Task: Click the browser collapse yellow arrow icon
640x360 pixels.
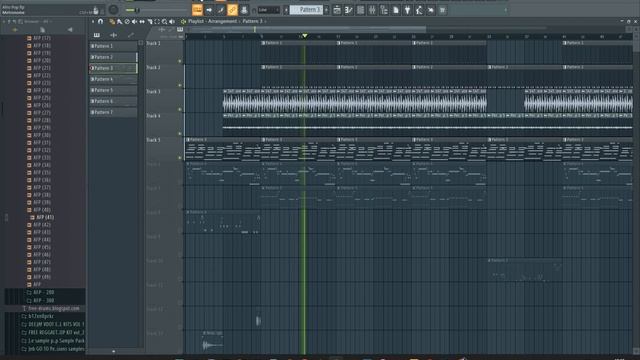Action: 15,30
